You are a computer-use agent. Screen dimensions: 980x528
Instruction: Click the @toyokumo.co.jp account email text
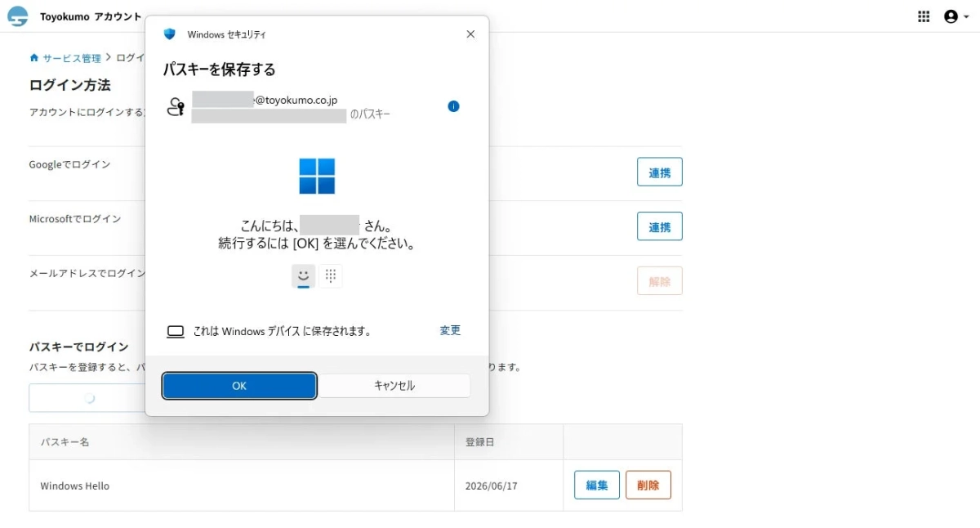295,100
